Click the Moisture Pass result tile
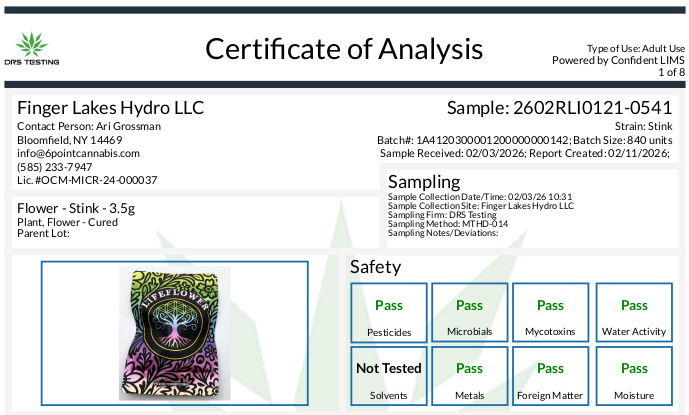 point(634,378)
